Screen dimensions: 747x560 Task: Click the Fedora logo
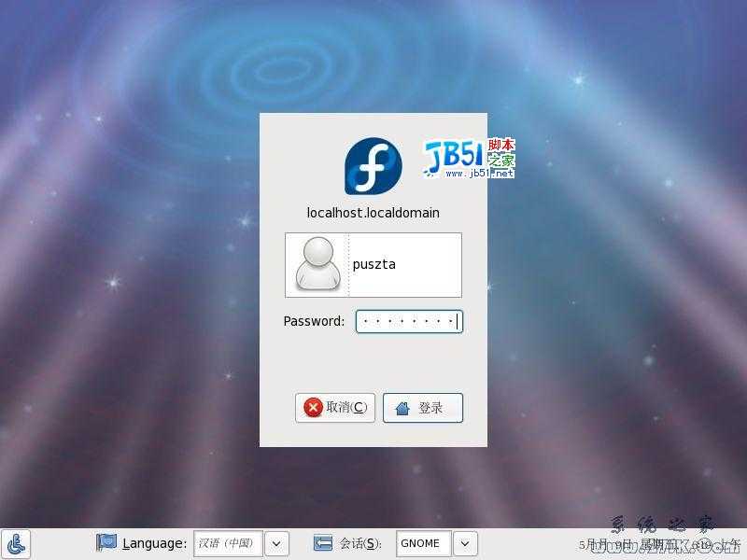point(373,166)
